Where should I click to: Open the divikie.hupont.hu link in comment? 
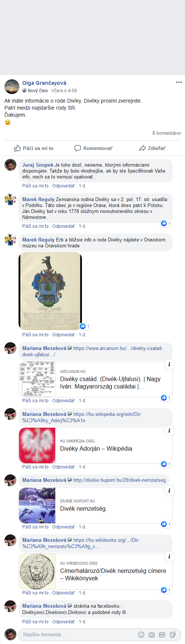coord(119,480)
